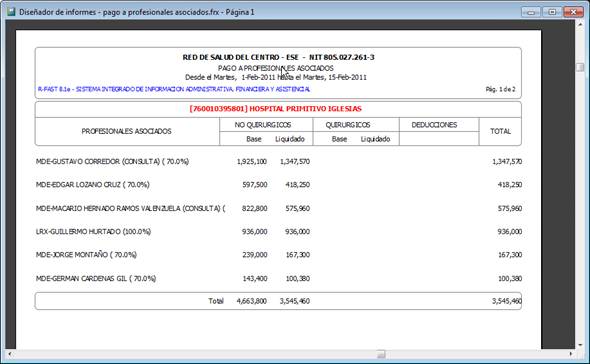The width and height of the screenshot is (590, 364).
Task: Click base value 143,400
Action: [x=254, y=279]
